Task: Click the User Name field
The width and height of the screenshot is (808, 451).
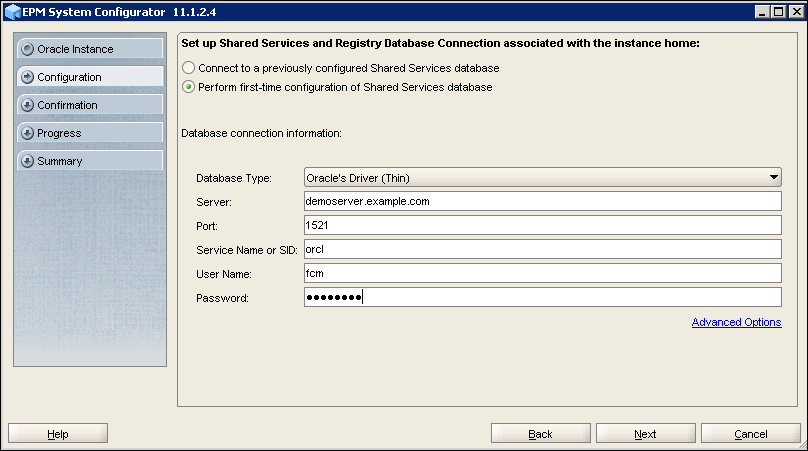Action: pos(543,273)
